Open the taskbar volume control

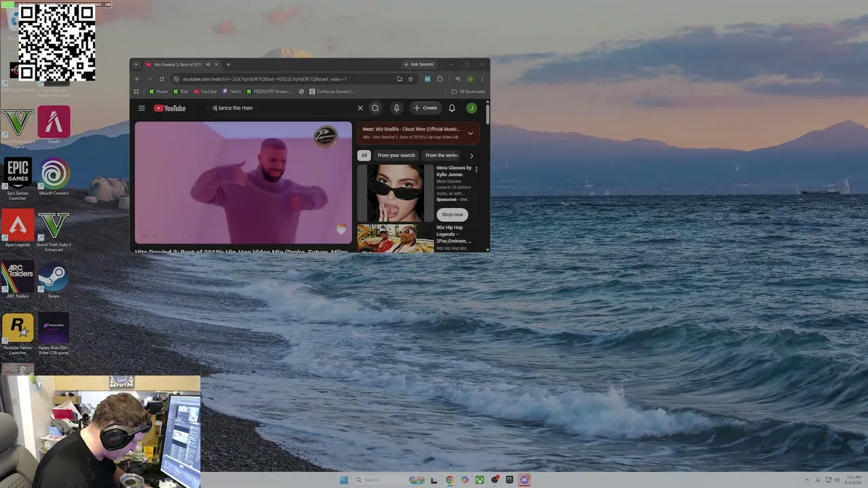(837, 480)
